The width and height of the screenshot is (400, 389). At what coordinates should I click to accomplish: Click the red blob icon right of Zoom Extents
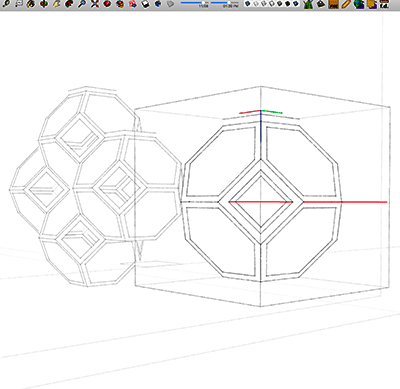pos(107,4)
